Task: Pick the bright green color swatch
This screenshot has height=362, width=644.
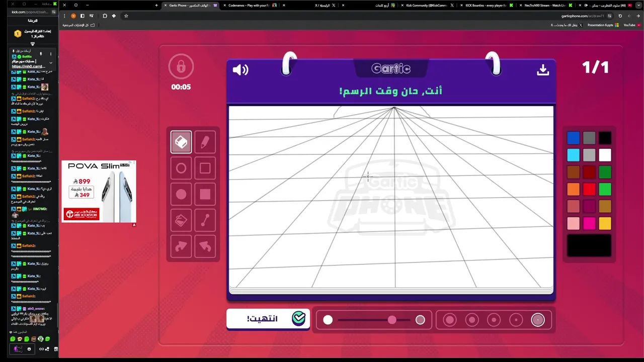Action: [605, 189]
